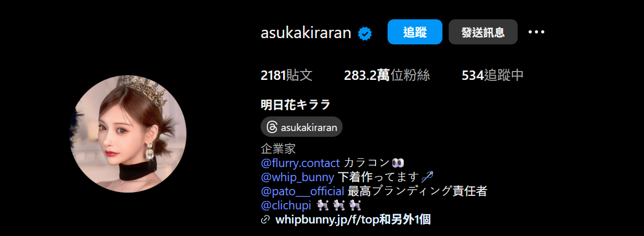Open the @whip_bunny mention link
The image size is (644, 236).
297,176
